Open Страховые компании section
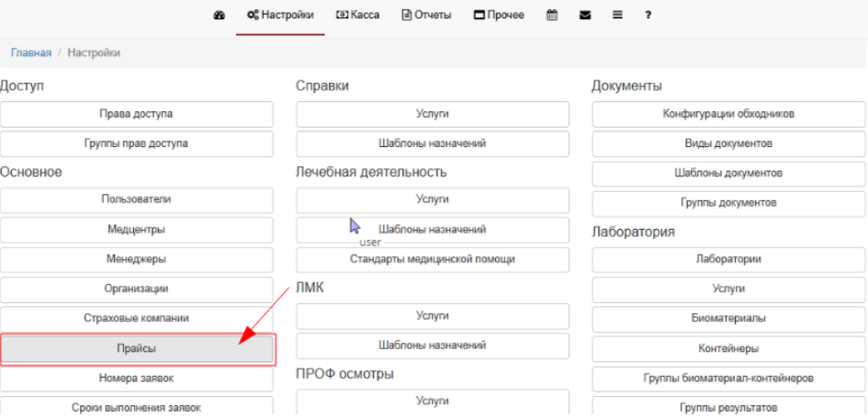This screenshot has width=868, height=419. (137, 318)
